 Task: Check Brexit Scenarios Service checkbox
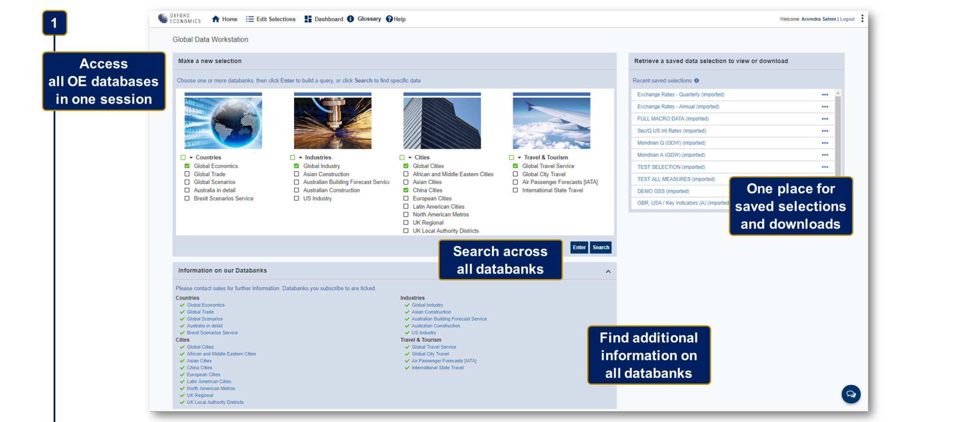[187, 198]
